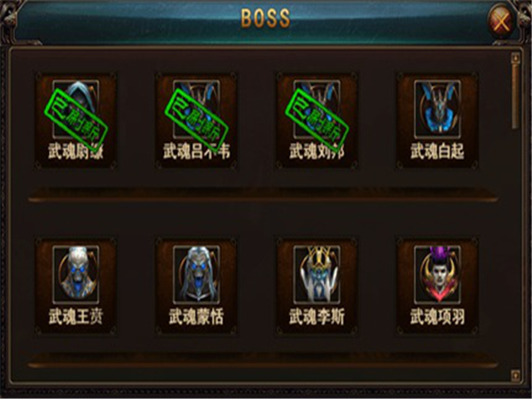Image resolution: width=532 pixels, height=399 pixels.
Task: Click the scrollbar up arrow
Action: coord(515,58)
